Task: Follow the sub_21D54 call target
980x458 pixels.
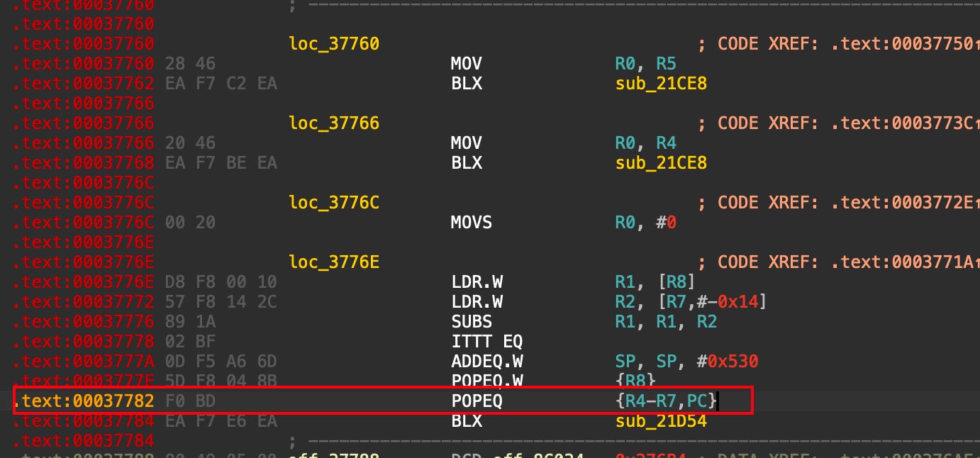Action: coord(661,421)
